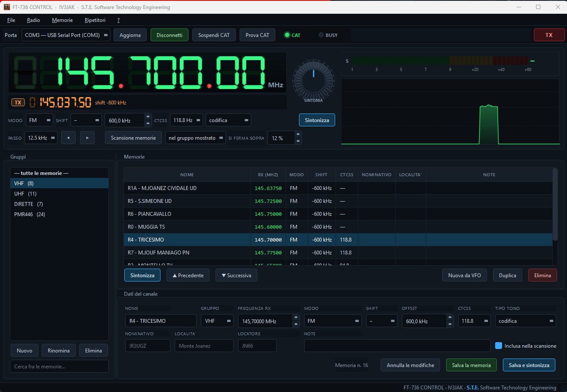Click Elimina button under groups list
The height and width of the screenshot is (392, 567).
[x=93, y=351]
